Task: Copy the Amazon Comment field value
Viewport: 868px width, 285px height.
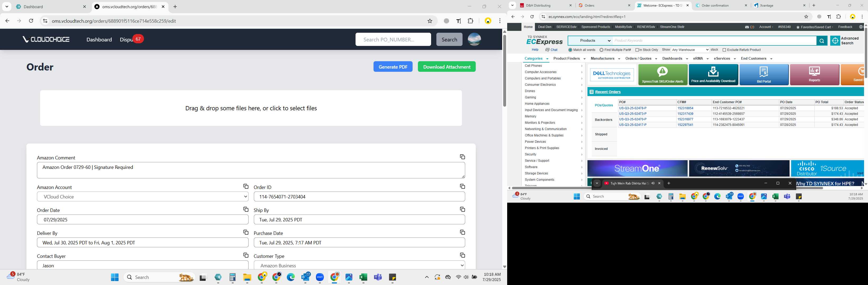Action: (x=462, y=157)
